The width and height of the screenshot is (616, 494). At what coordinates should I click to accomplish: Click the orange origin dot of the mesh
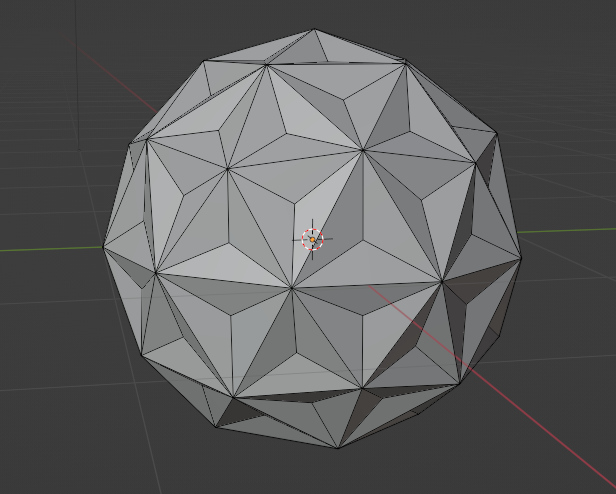pyautogui.click(x=312, y=239)
